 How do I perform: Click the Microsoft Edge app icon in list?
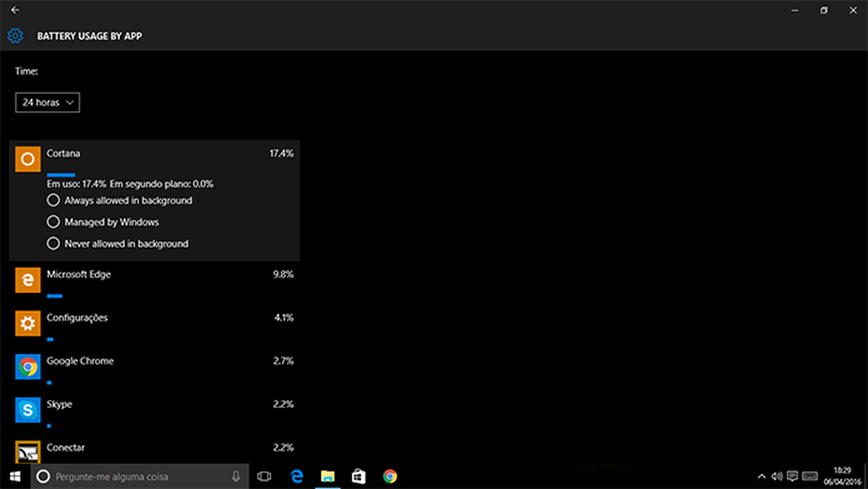coord(27,280)
